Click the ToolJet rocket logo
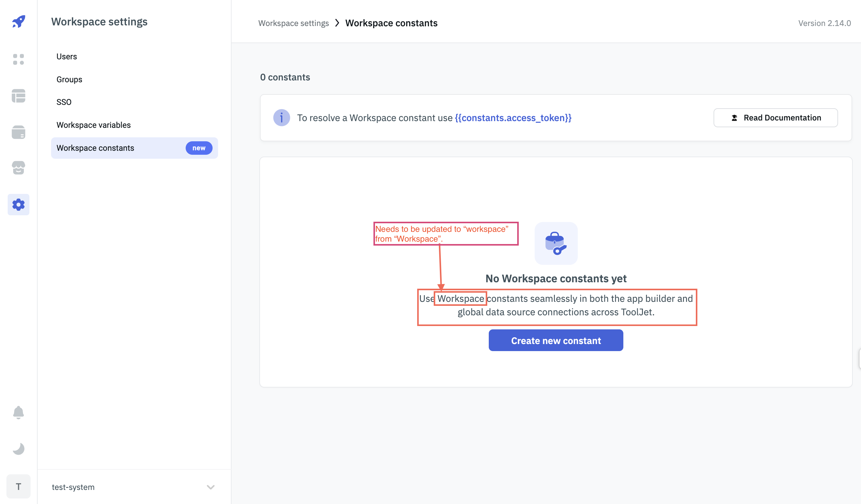The height and width of the screenshot is (504, 861). pyautogui.click(x=18, y=21)
